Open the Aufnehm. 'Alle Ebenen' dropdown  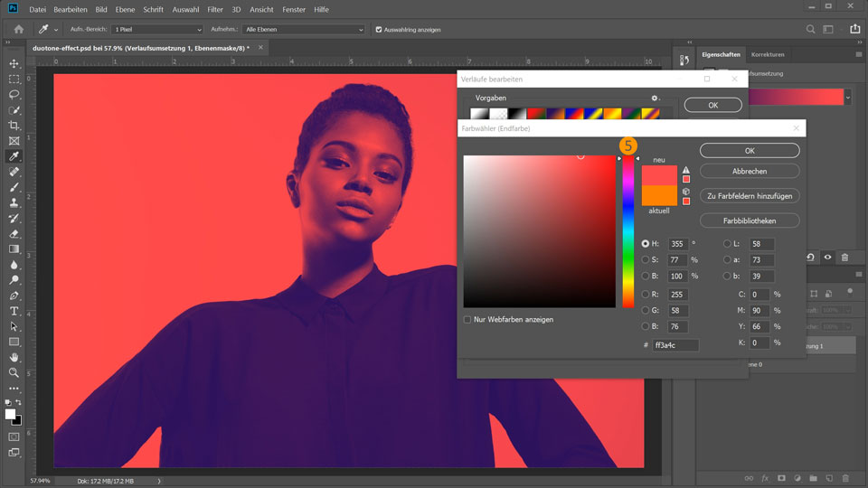point(304,30)
